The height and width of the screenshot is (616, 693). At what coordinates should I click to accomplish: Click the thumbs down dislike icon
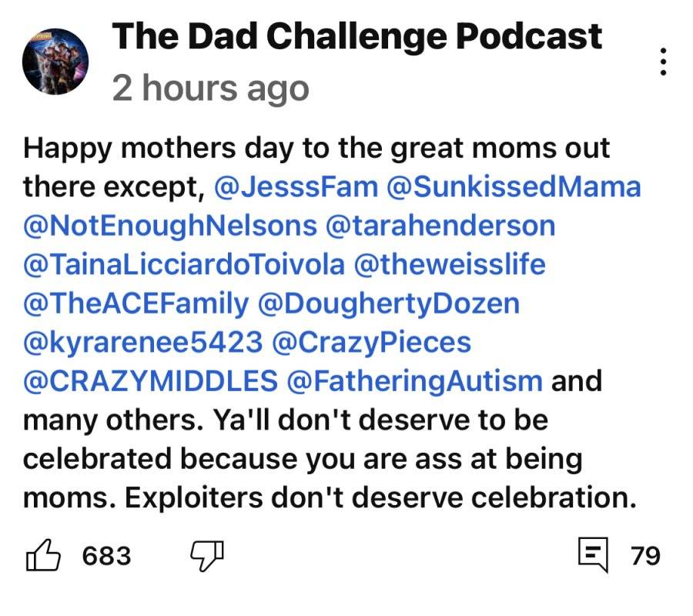click(x=207, y=556)
